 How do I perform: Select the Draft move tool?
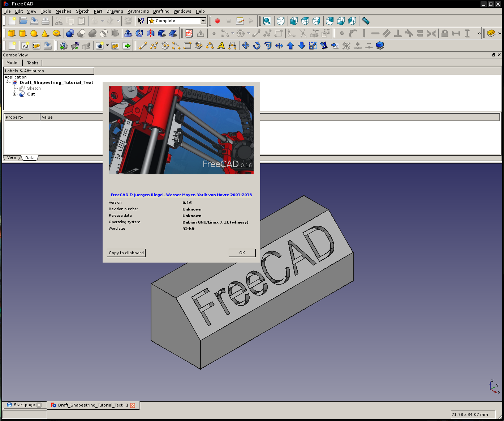pyautogui.click(x=246, y=46)
